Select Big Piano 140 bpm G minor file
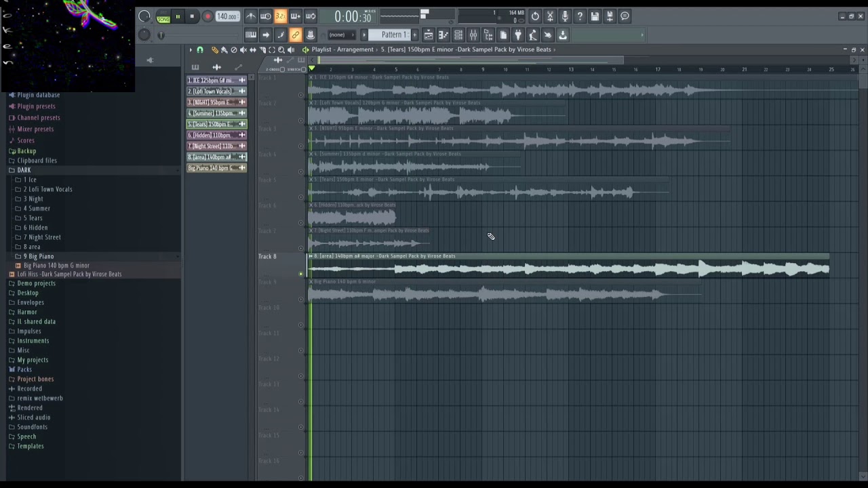 pos(56,266)
